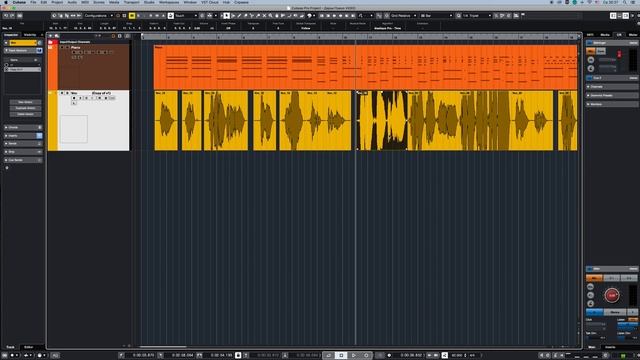
Task: Mute the Voc audio track
Action: coord(62,93)
